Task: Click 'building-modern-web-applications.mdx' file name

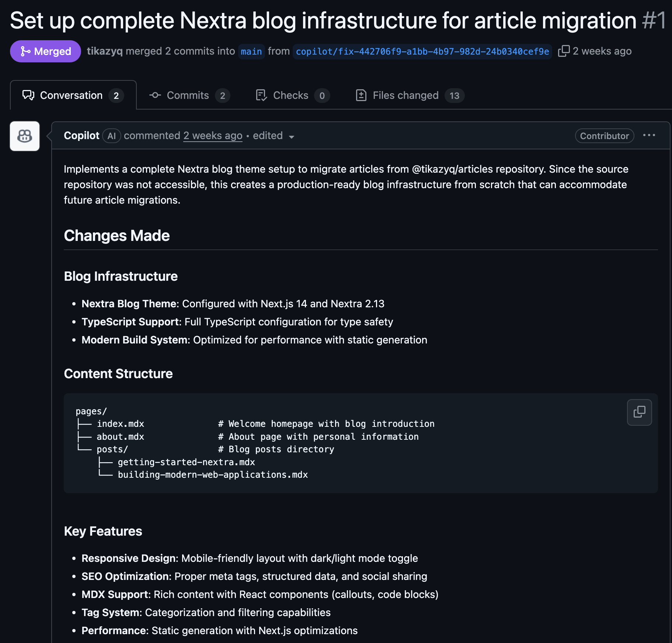Action: 213,474
